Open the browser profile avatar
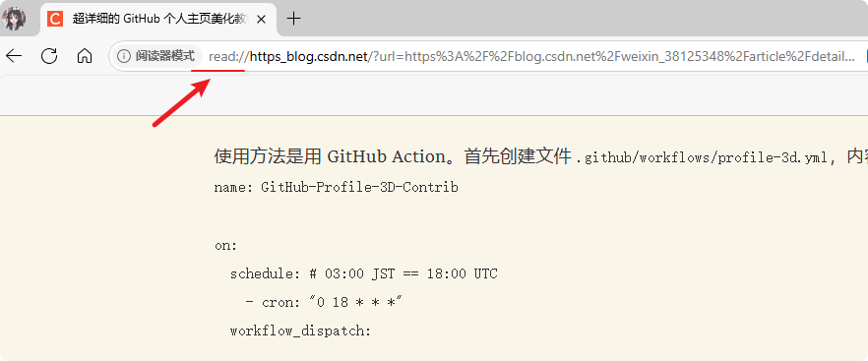The width and height of the screenshot is (868, 361). click(14, 19)
